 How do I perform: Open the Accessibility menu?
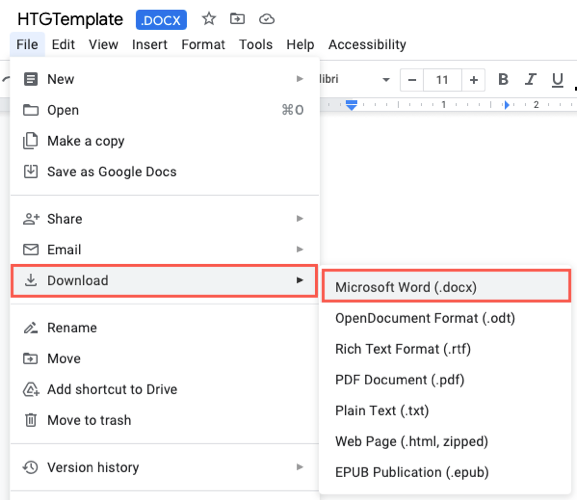click(x=367, y=45)
